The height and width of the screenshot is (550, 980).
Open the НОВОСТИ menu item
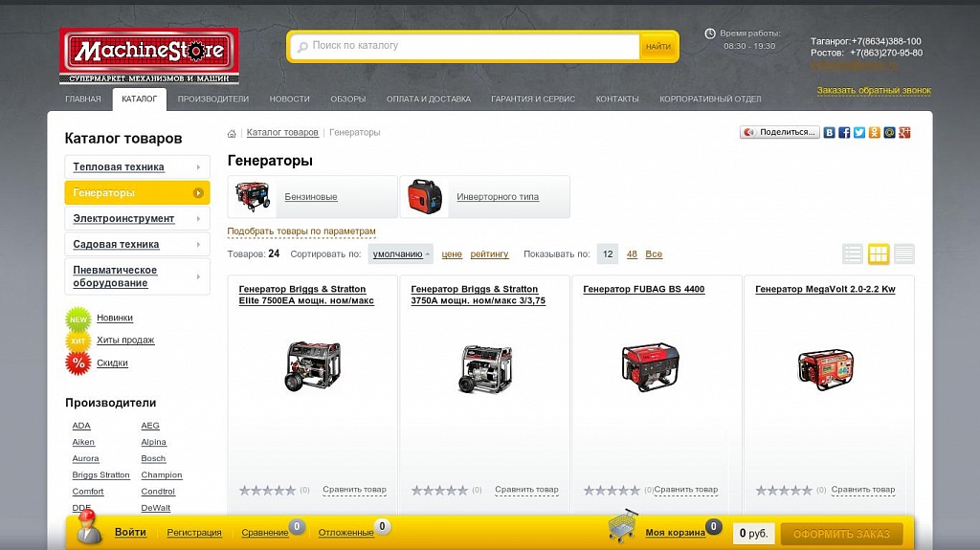(x=289, y=99)
